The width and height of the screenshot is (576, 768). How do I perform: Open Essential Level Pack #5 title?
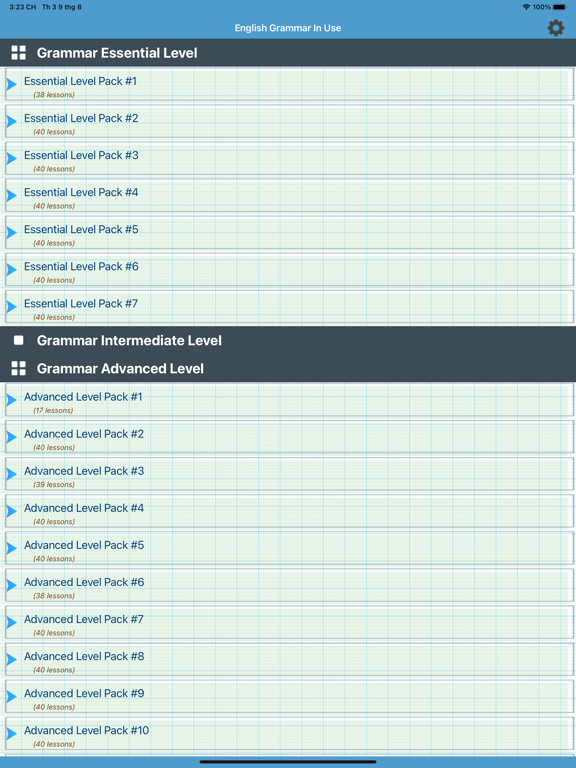[81, 229]
